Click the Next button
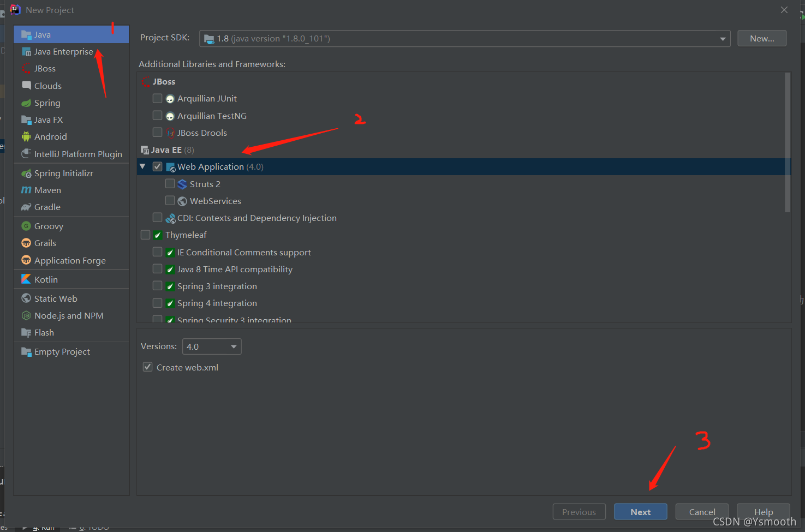The width and height of the screenshot is (805, 532). (641, 512)
